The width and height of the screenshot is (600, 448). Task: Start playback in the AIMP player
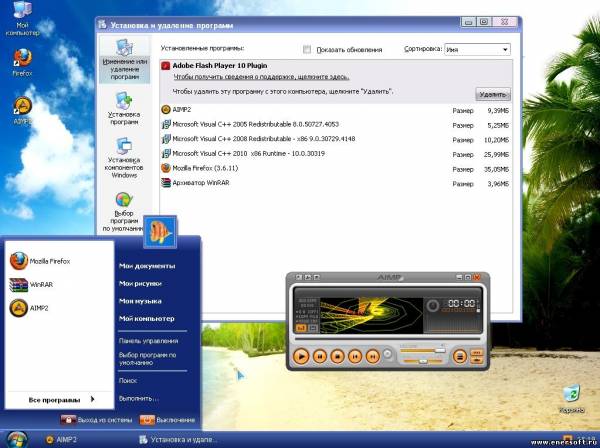point(301,357)
